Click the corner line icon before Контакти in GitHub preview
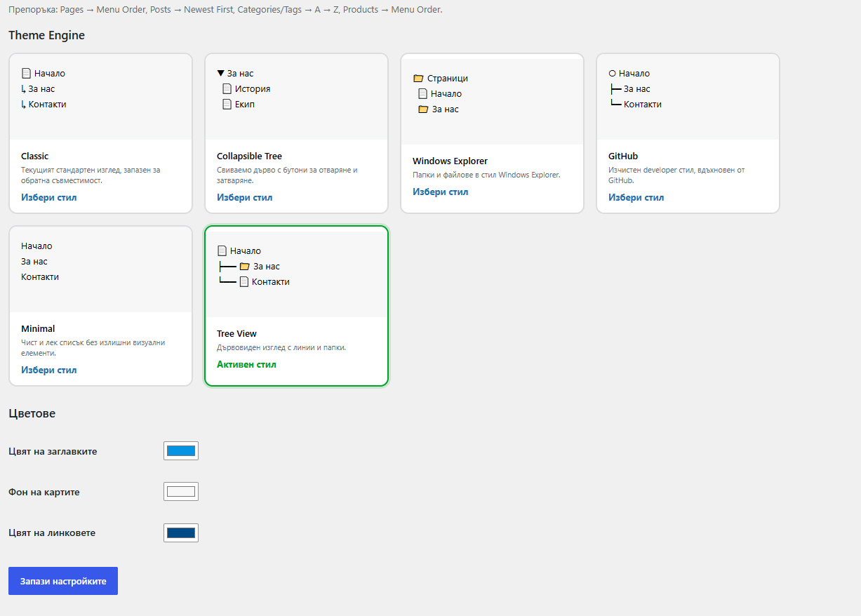The image size is (861, 616). [615, 102]
